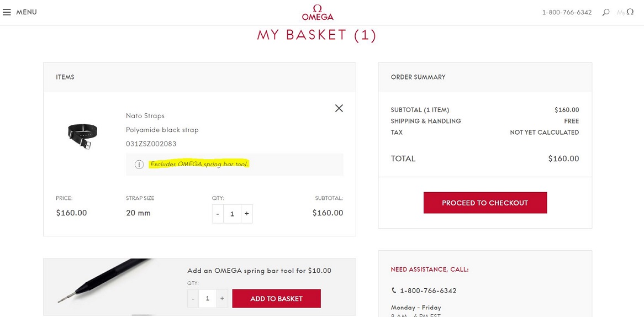This screenshot has width=644, height=317.
Task: Open the Polyamide black strap product link
Action: 162,130
